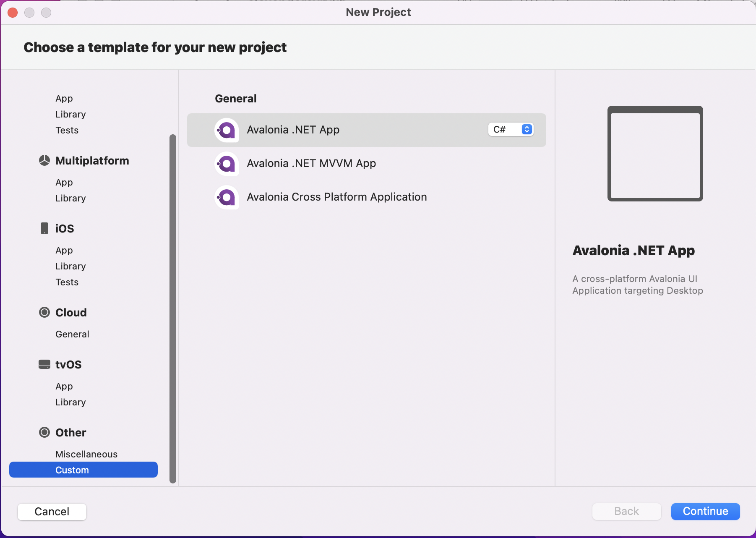
Task: Click the tvOS section header
Action: pyautogui.click(x=68, y=364)
